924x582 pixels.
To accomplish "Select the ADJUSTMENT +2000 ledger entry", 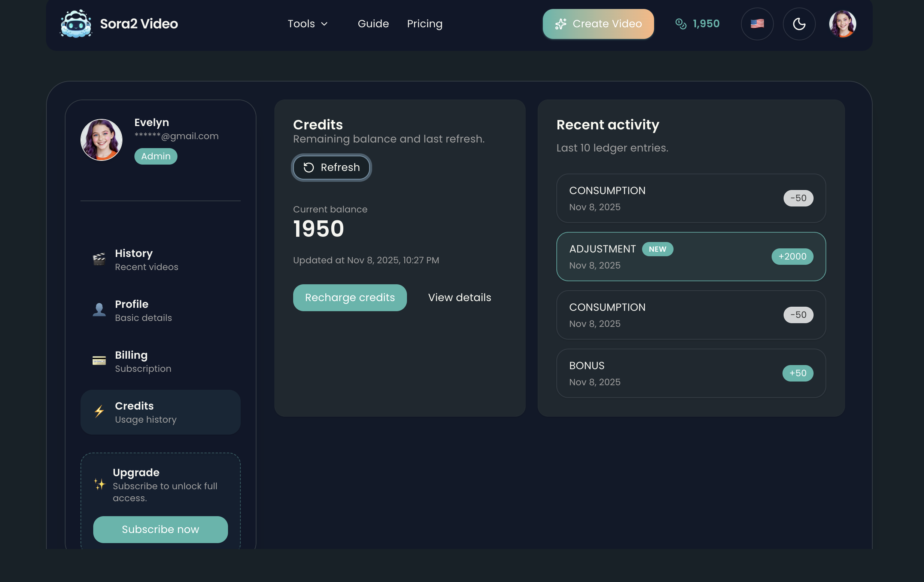I will tap(691, 257).
